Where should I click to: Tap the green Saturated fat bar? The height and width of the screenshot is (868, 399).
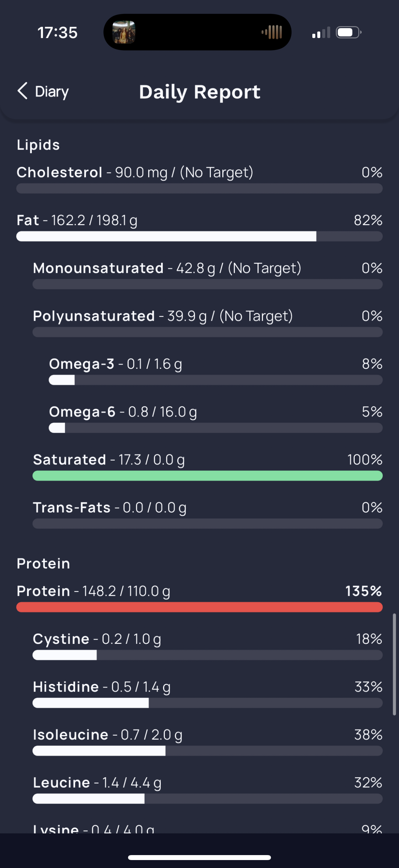[x=207, y=476]
